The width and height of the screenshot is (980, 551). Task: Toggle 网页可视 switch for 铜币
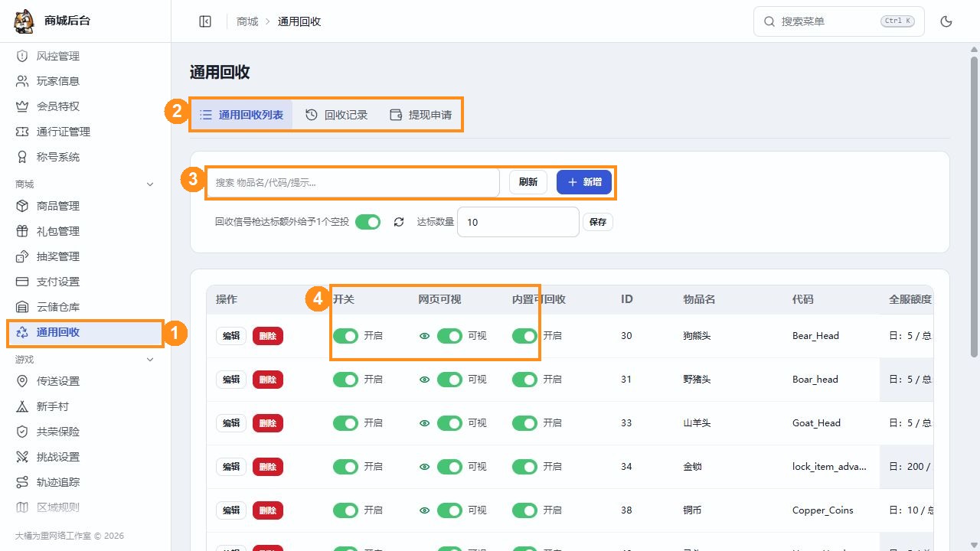[x=449, y=510]
